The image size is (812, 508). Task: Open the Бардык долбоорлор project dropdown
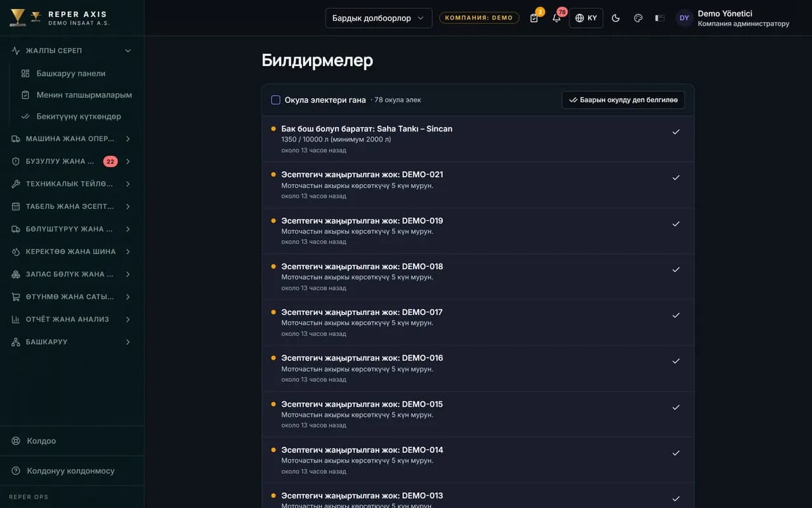[x=379, y=18]
